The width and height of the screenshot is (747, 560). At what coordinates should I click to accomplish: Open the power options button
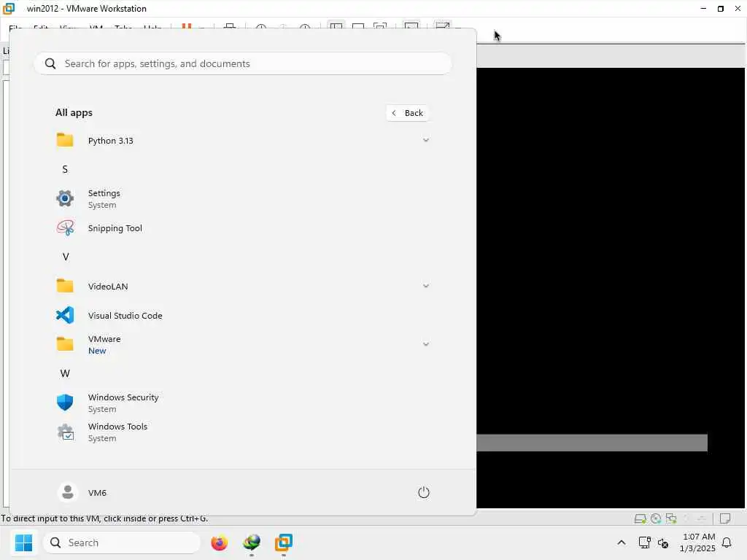pos(424,492)
